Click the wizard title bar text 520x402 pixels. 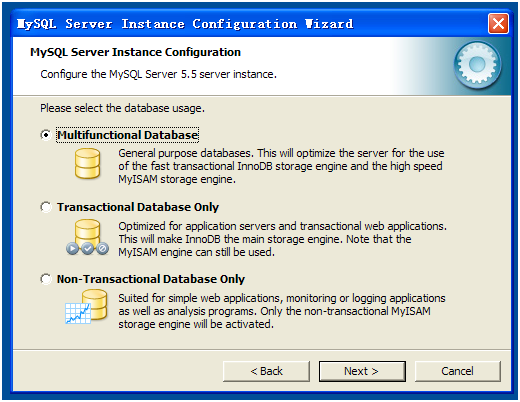(x=185, y=24)
